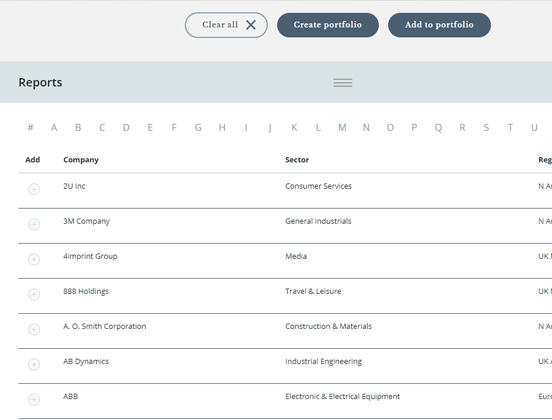Click the X icon in Clear all
Viewport: 552px width, 420px height.
tap(251, 25)
